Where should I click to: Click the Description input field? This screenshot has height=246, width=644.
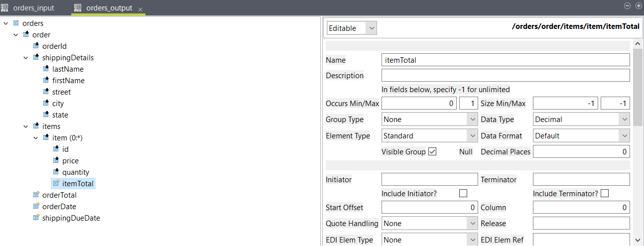click(x=505, y=76)
